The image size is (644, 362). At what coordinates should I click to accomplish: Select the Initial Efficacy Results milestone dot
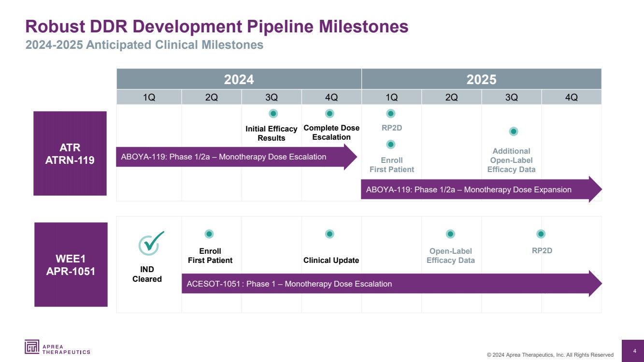(x=273, y=114)
